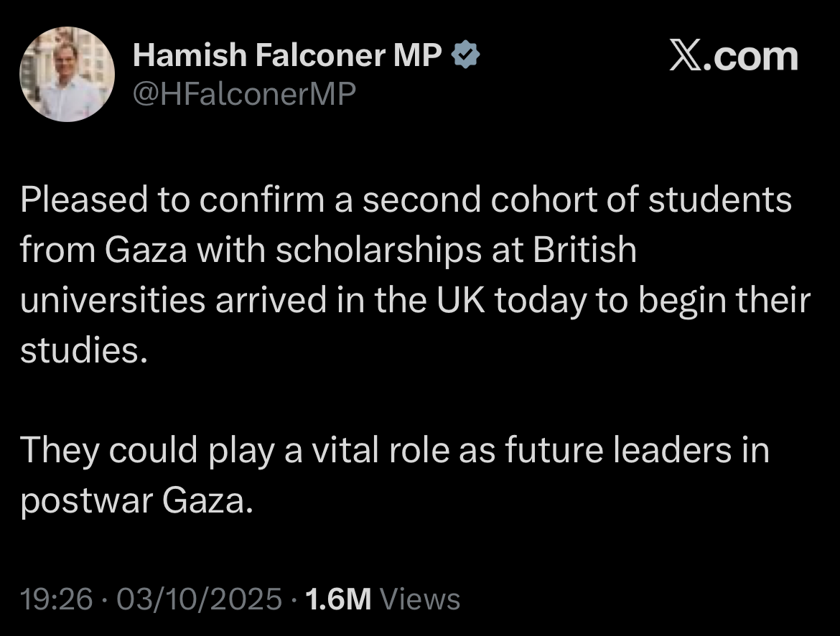Click the blue verified badge icon

pyautogui.click(x=465, y=54)
